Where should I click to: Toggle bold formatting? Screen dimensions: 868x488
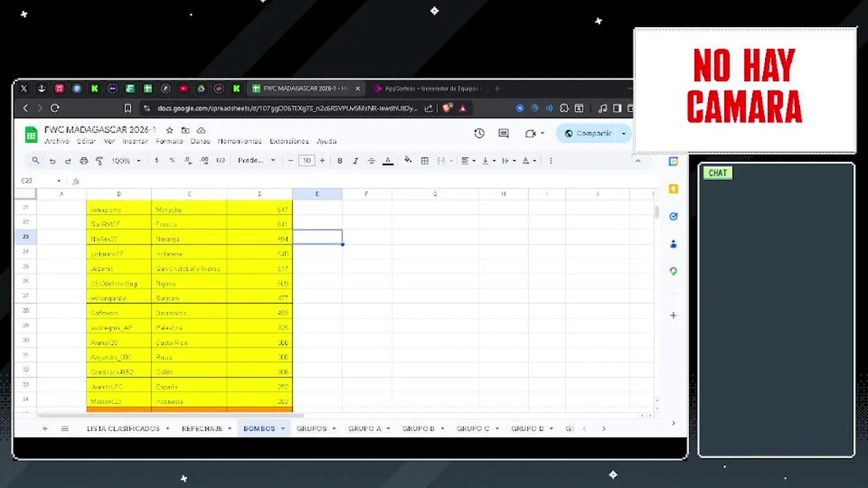340,161
